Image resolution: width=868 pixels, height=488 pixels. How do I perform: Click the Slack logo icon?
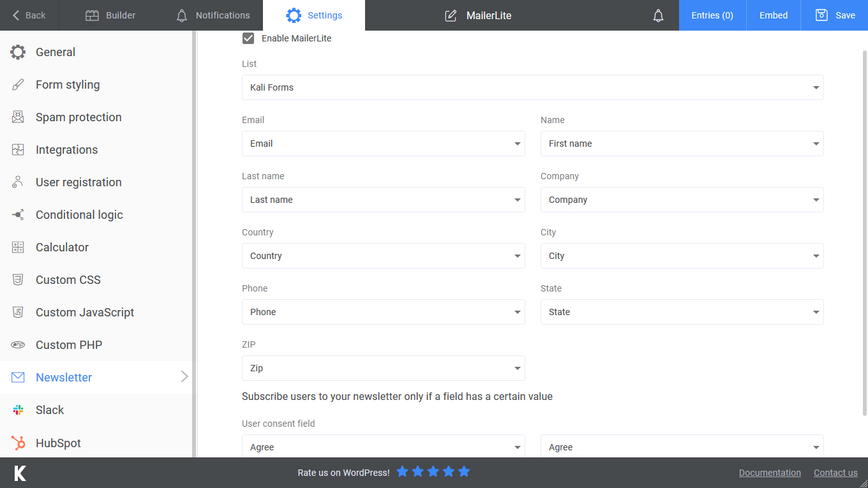coord(18,410)
